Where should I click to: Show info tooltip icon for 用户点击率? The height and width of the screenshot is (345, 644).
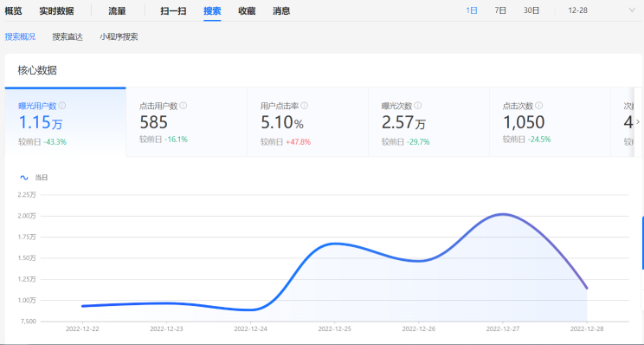(305, 106)
